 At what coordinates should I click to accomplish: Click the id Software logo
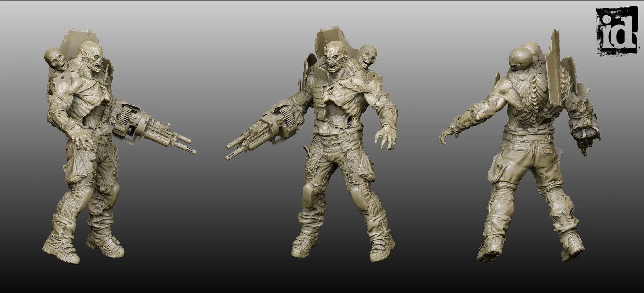point(616,31)
